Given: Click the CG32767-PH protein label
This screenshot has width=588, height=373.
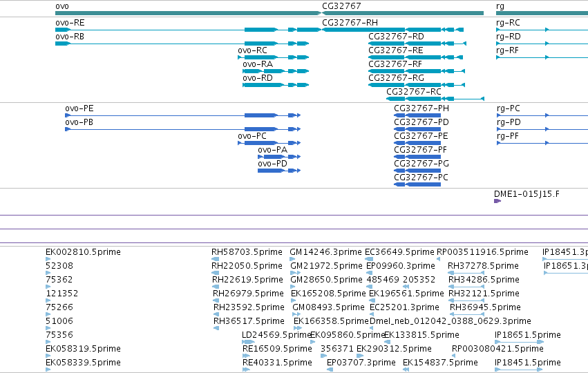Looking at the screenshot, I should [x=421, y=108].
